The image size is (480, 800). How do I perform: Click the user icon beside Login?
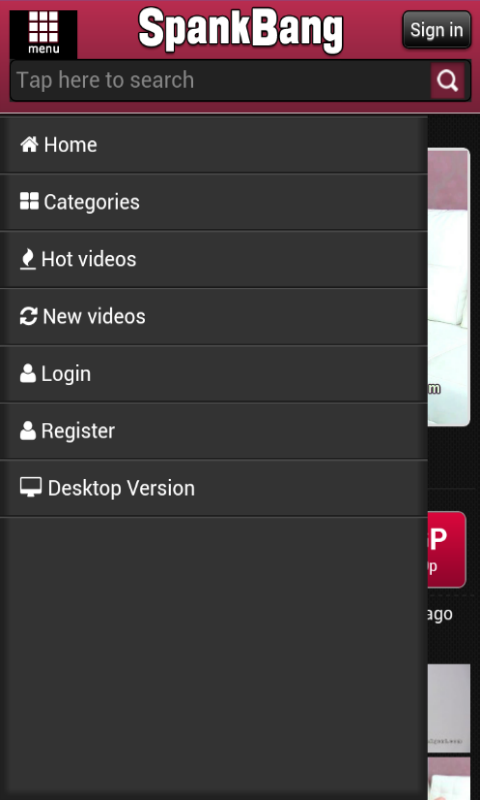[28, 374]
